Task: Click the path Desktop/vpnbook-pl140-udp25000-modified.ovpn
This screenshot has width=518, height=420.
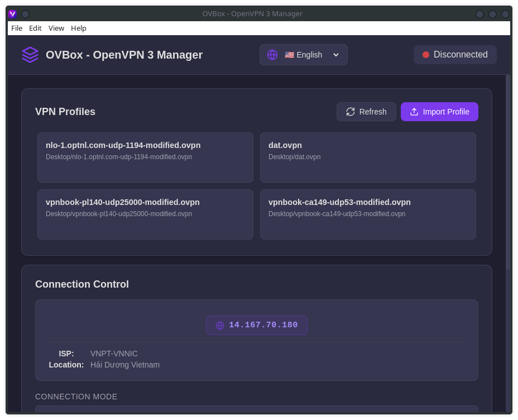Action: [118, 214]
